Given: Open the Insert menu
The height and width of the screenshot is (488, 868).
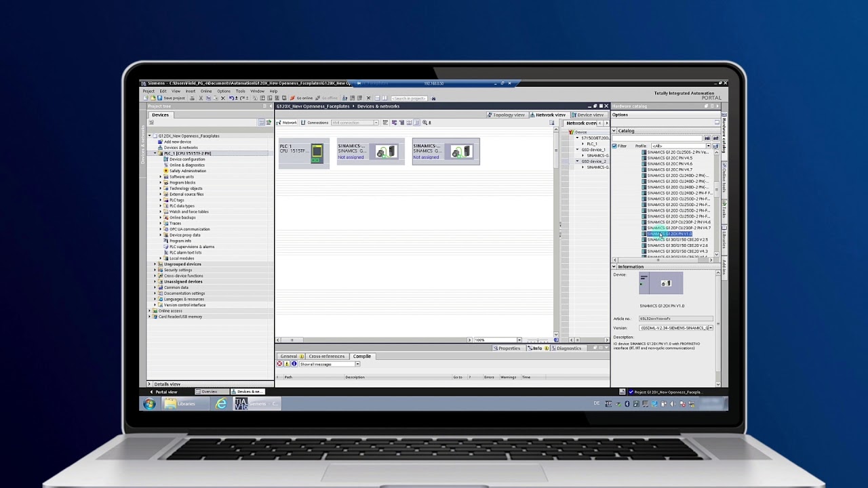Looking at the screenshot, I should tap(191, 91).
